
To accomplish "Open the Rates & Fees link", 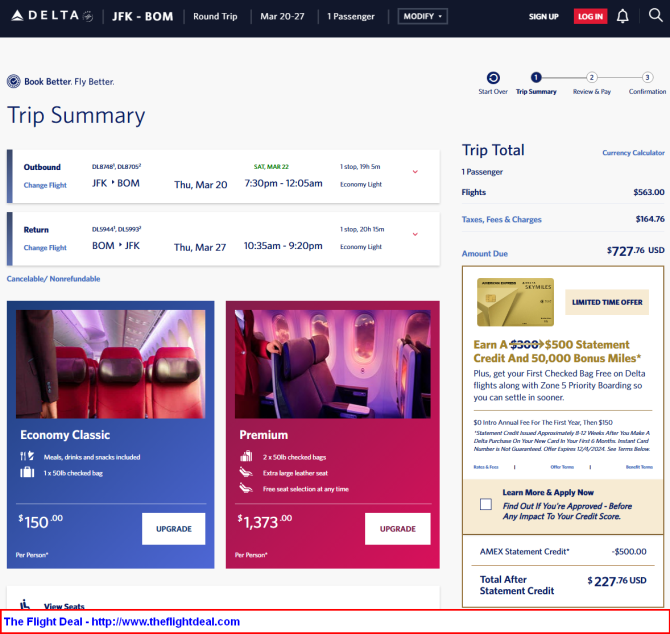I will [x=486, y=467].
